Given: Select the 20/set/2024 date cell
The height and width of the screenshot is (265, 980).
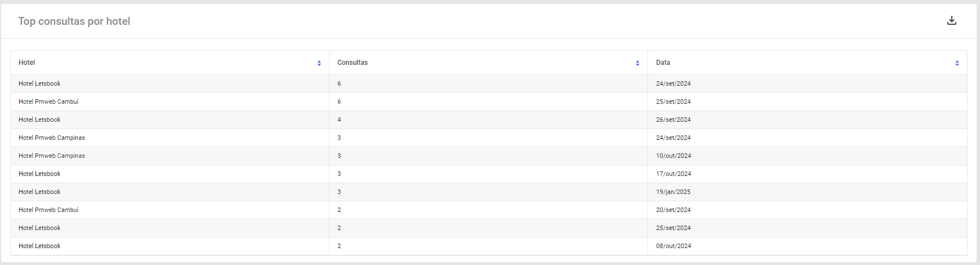Looking at the screenshot, I should 673,210.
